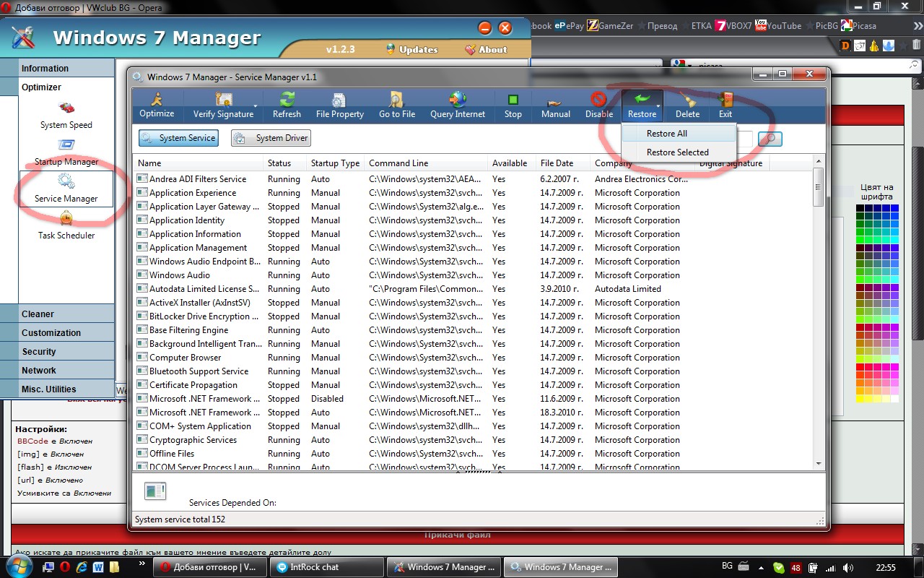The width and height of the screenshot is (924, 578).
Task: Set service to Manual startup
Action: pyautogui.click(x=556, y=105)
